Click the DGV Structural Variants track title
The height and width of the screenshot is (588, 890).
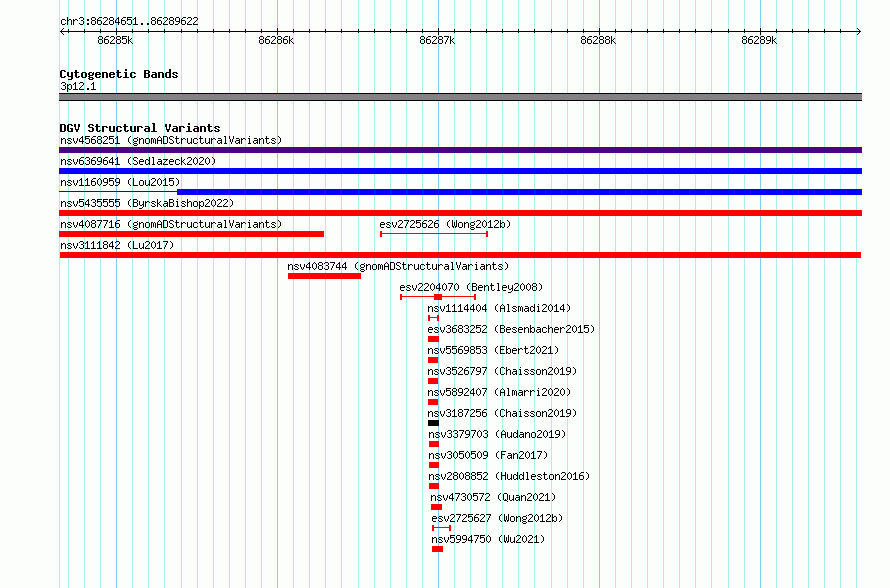140,128
